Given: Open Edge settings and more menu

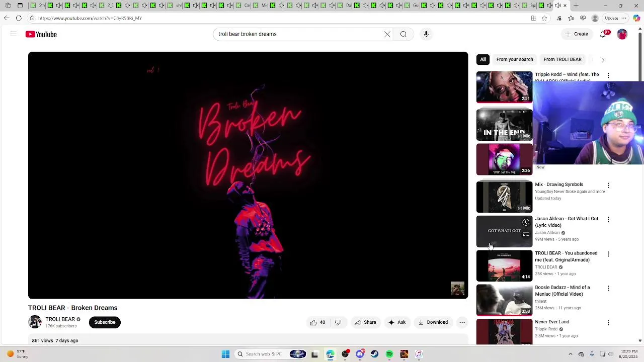Looking at the screenshot, I should click(624, 18).
